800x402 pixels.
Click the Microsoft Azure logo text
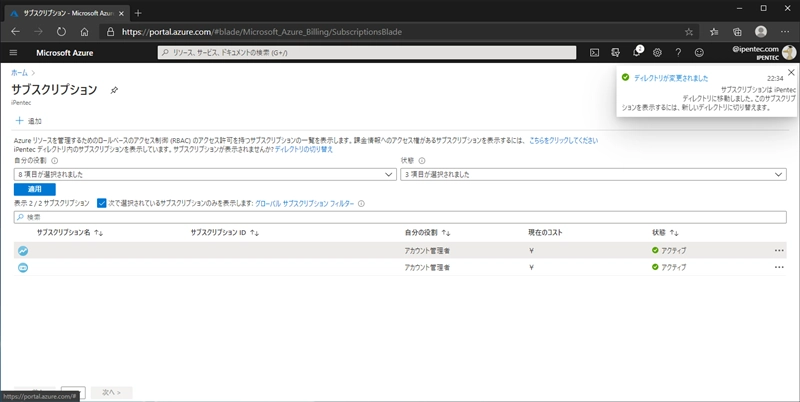pyautogui.click(x=65, y=53)
